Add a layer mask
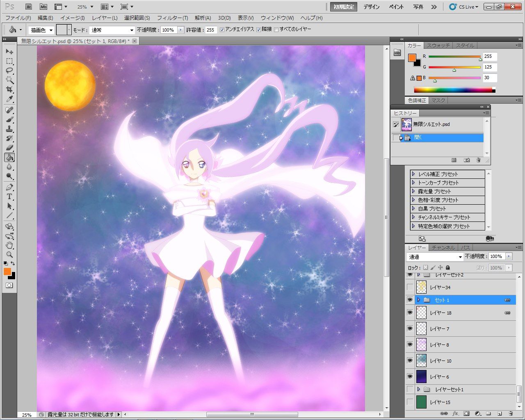525x420 pixels. [x=466, y=414]
